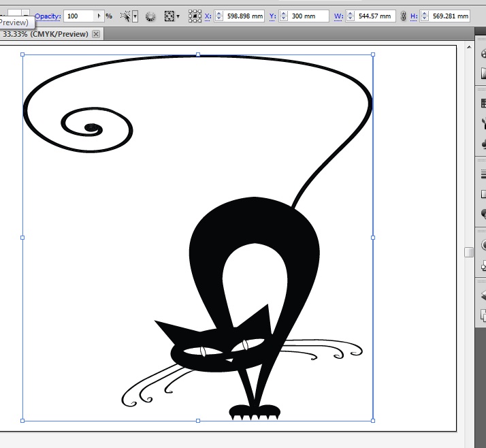Open the Stroke panel icon

pyautogui.click(x=483, y=174)
